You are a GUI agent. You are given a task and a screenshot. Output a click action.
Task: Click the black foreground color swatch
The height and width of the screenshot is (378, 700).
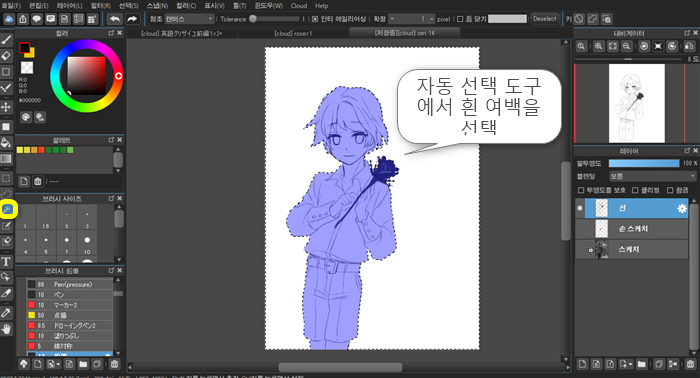(24, 48)
